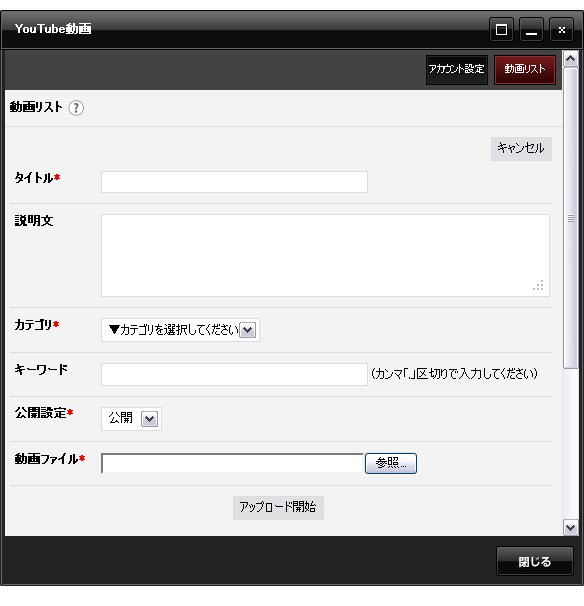
Task: Click the vertical scrollbar thumb
Action: pos(570,219)
